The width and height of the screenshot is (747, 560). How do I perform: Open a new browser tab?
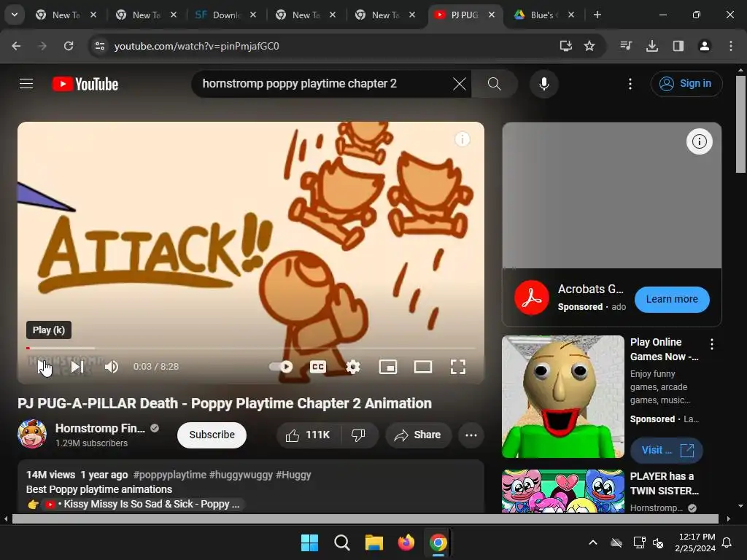pyautogui.click(x=597, y=15)
